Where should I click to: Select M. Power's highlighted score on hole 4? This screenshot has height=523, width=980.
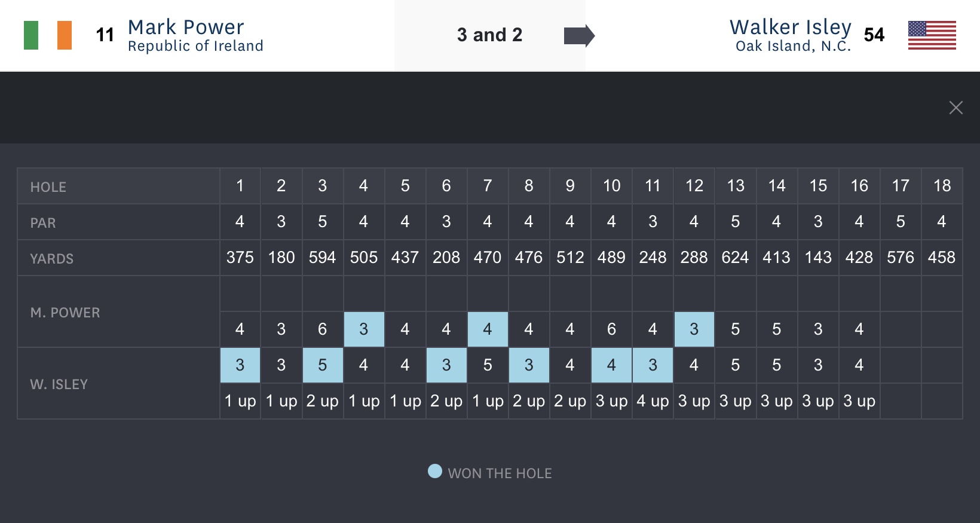[x=364, y=329]
